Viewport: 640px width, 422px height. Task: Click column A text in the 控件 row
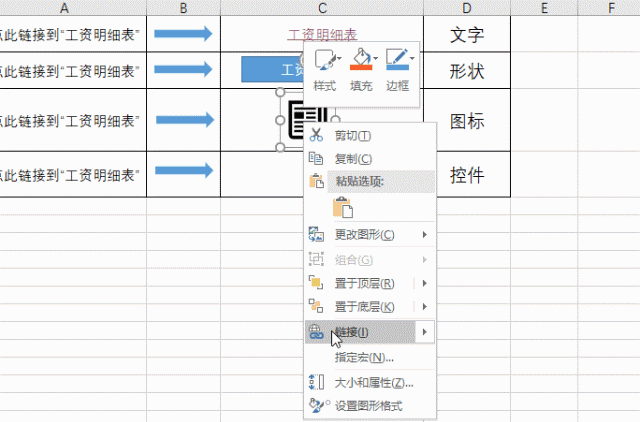(x=69, y=175)
